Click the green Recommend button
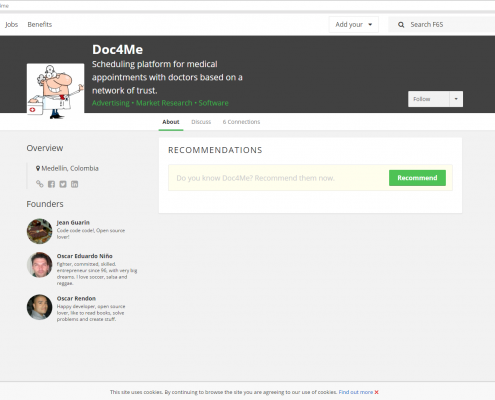The width and height of the screenshot is (495, 400). [x=417, y=178]
